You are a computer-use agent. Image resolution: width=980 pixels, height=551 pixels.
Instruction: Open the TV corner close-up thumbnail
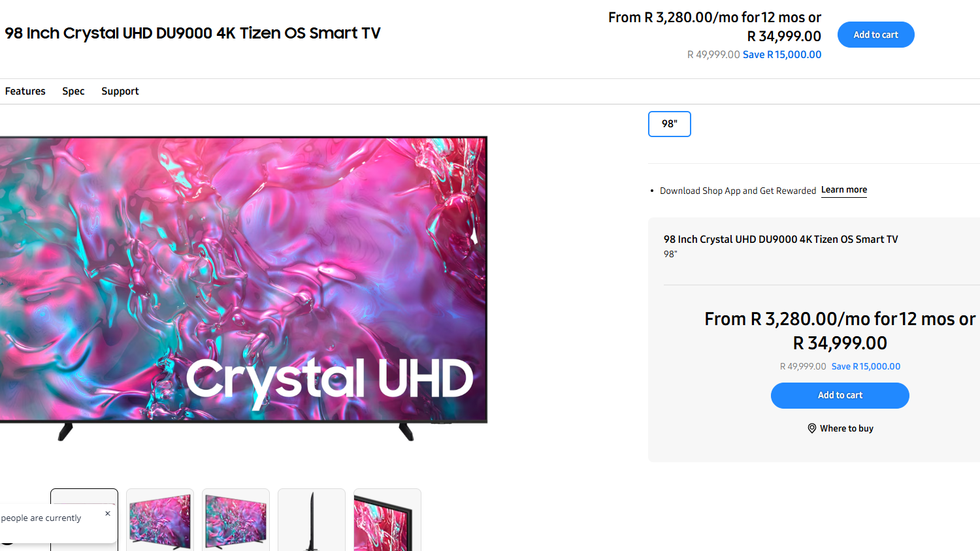387,520
